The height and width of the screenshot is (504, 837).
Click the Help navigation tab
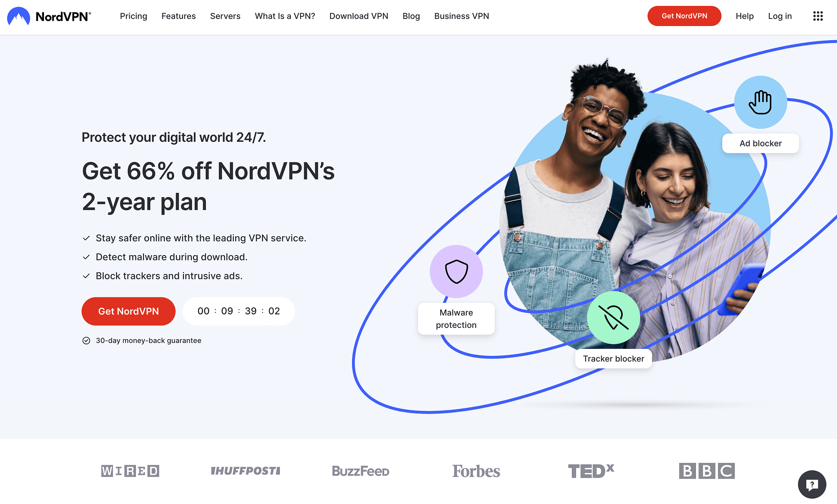tap(745, 15)
